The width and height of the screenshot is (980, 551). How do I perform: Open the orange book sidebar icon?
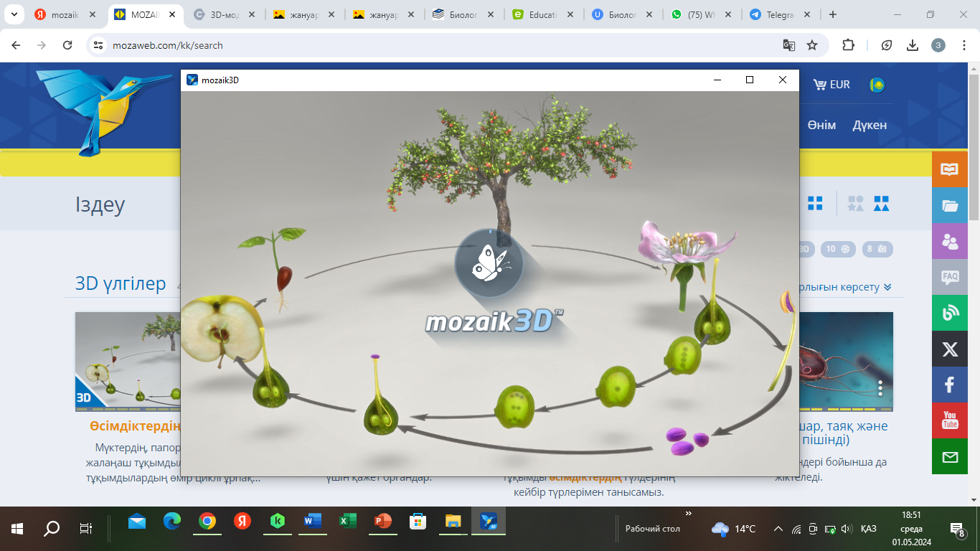(x=950, y=170)
